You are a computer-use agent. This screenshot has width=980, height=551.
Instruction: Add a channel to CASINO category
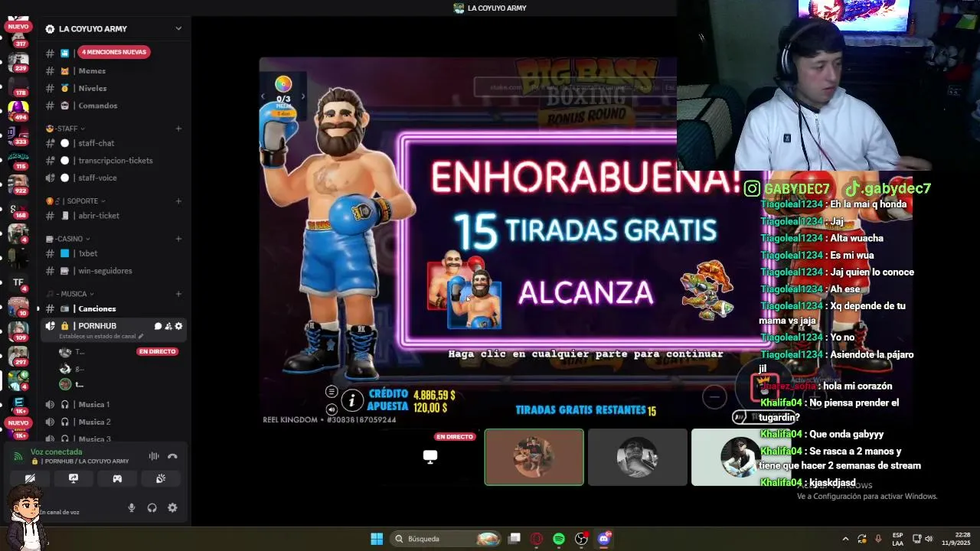pyautogui.click(x=178, y=239)
